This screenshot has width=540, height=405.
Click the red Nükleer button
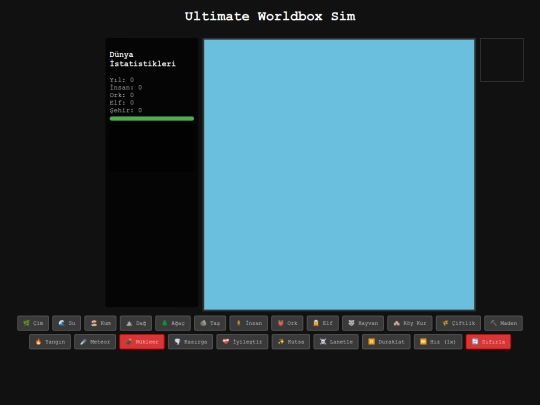tap(142, 342)
